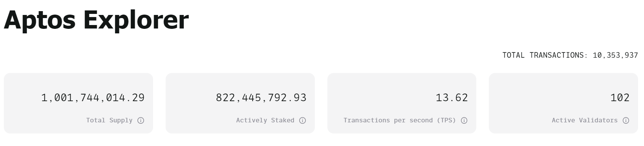Viewport: 644px width, 146px height.
Task: Click the Actively Staked label text
Action: point(265,120)
